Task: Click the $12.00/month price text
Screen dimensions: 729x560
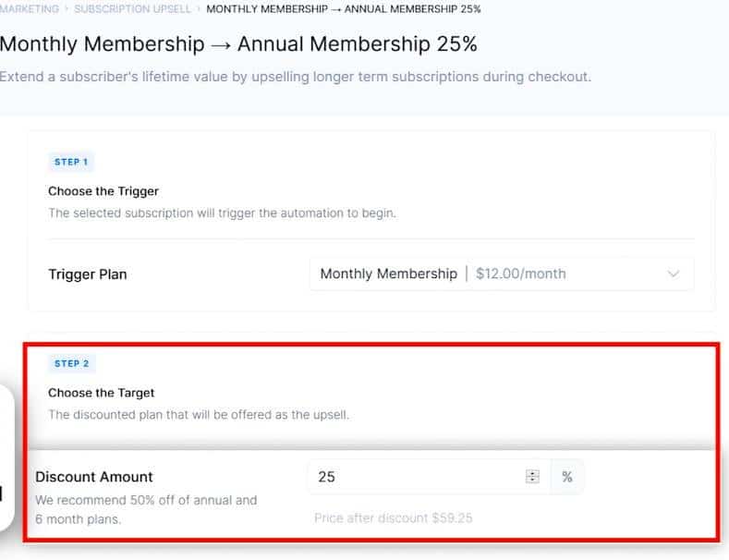Action: click(x=520, y=274)
